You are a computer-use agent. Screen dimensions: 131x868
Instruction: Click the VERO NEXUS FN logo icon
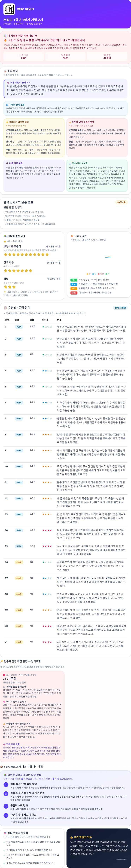[x=9, y=9]
